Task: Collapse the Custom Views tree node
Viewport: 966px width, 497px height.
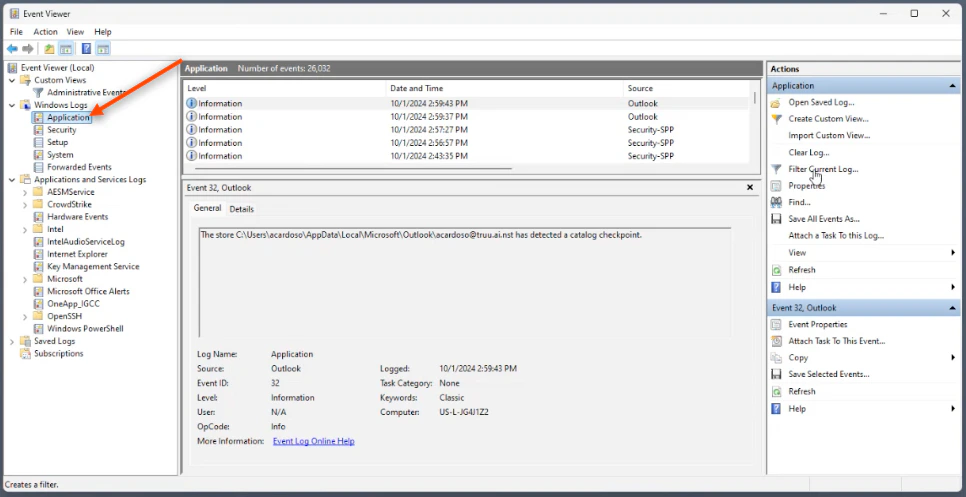Action: 12,80
